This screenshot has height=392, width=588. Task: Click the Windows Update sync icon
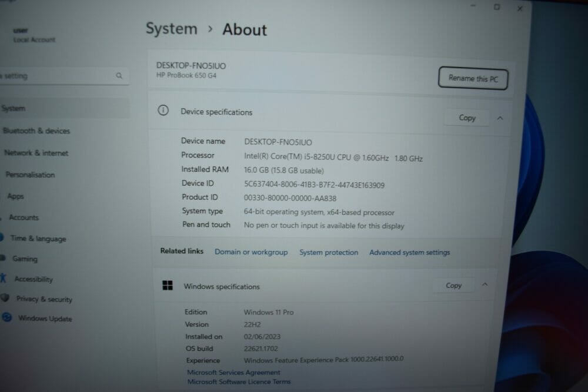[x=6, y=317]
